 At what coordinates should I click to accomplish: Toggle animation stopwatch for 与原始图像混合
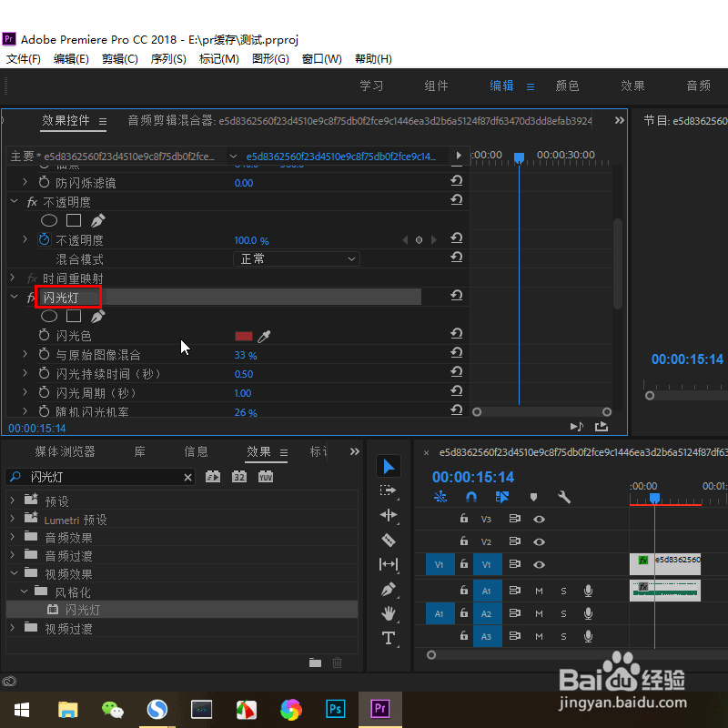point(44,354)
